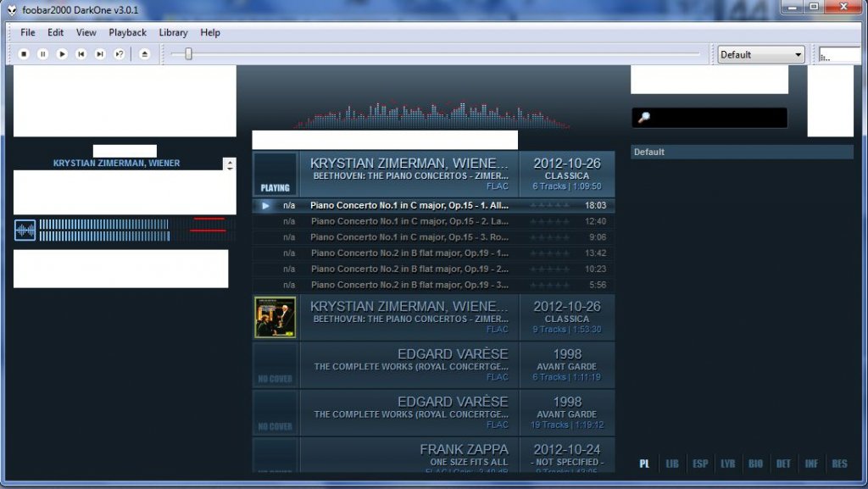Skip to the next track
The image size is (868, 489).
click(100, 54)
